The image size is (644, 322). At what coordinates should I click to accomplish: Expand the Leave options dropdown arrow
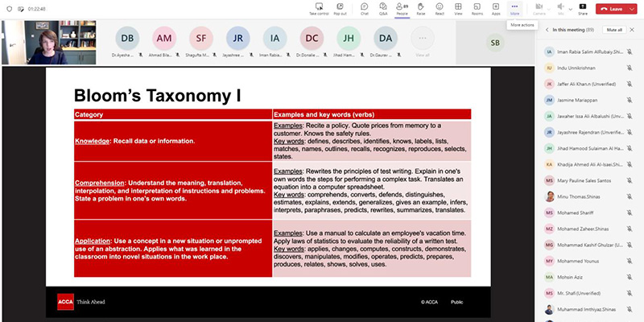633,9
